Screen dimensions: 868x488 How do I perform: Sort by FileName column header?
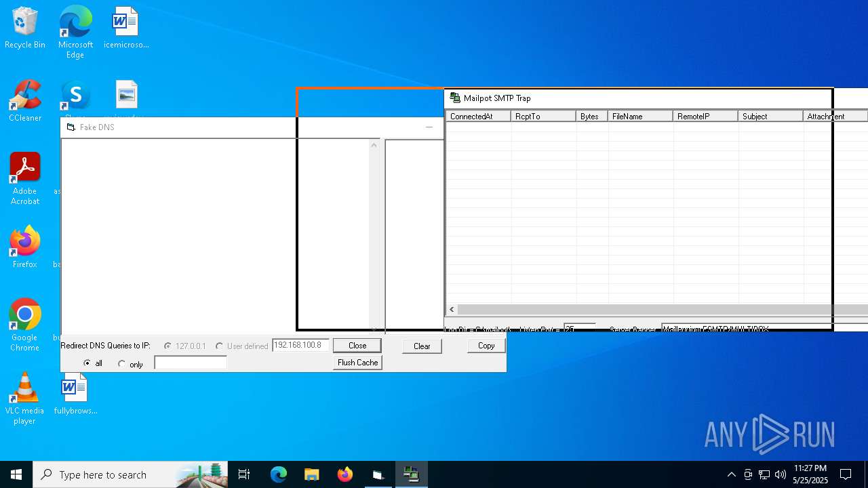pos(640,117)
